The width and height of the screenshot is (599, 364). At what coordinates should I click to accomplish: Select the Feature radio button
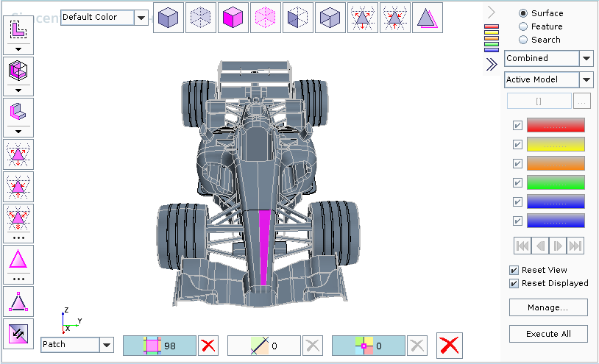pyautogui.click(x=523, y=26)
